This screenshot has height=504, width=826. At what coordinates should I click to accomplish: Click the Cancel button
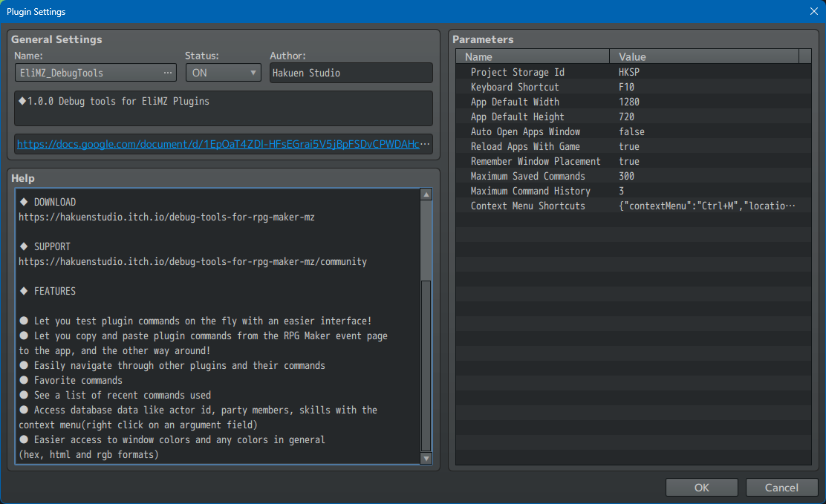(781, 487)
